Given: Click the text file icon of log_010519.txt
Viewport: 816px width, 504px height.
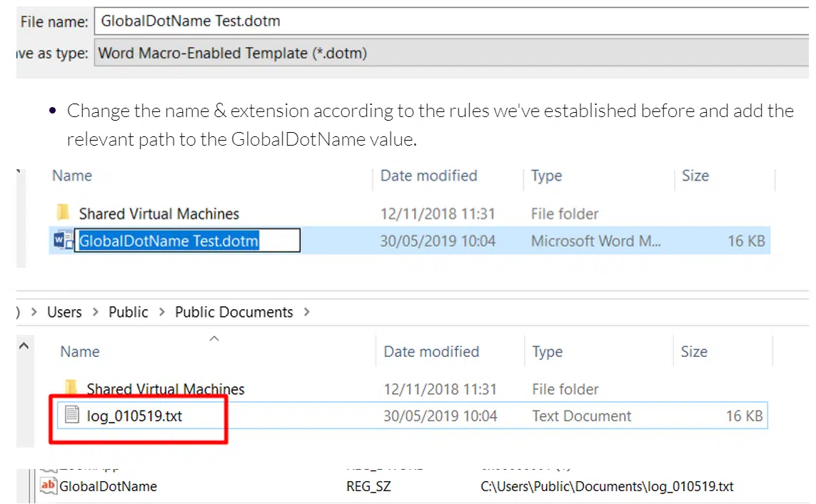Looking at the screenshot, I should click(x=71, y=415).
